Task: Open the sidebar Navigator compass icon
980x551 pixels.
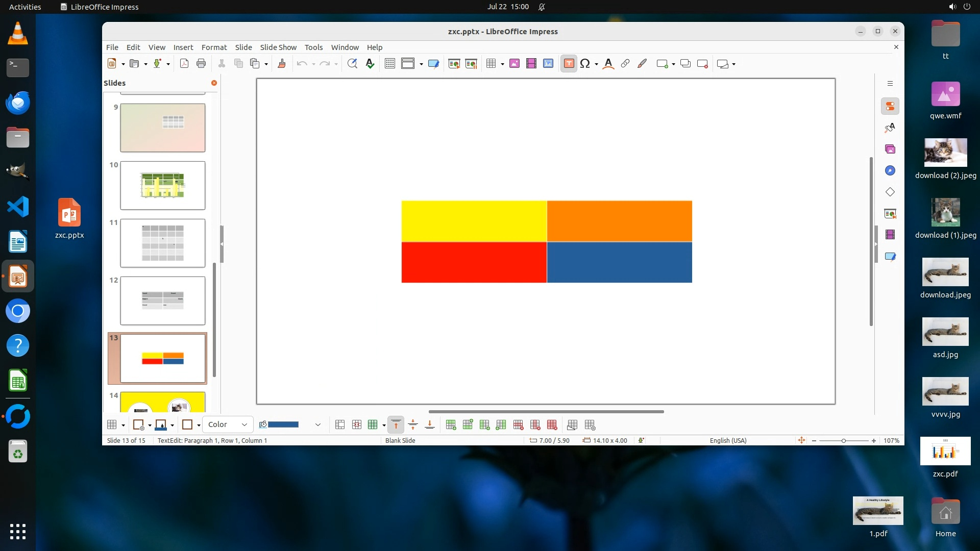Action: pyautogui.click(x=890, y=171)
